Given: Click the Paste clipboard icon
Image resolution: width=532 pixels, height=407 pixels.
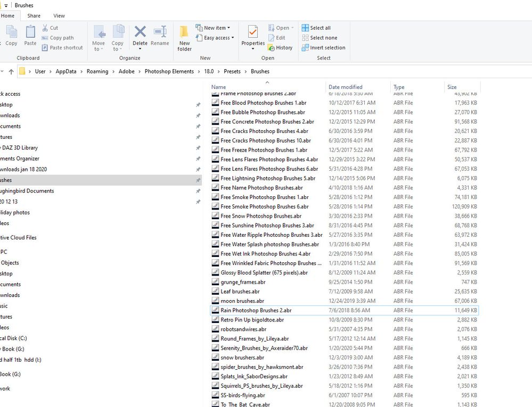Looking at the screenshot, I should pos(30,31).
